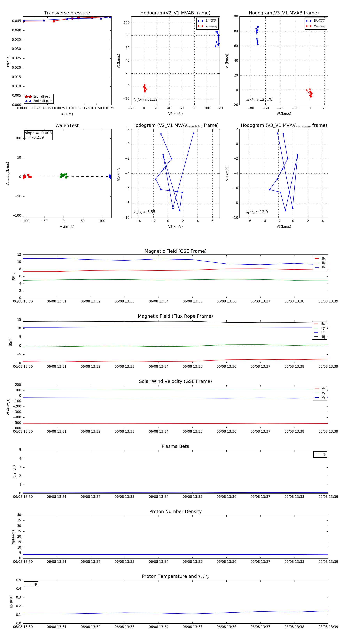
Task: Click the '2nd half path' legend entry
Action: (39, 101)
